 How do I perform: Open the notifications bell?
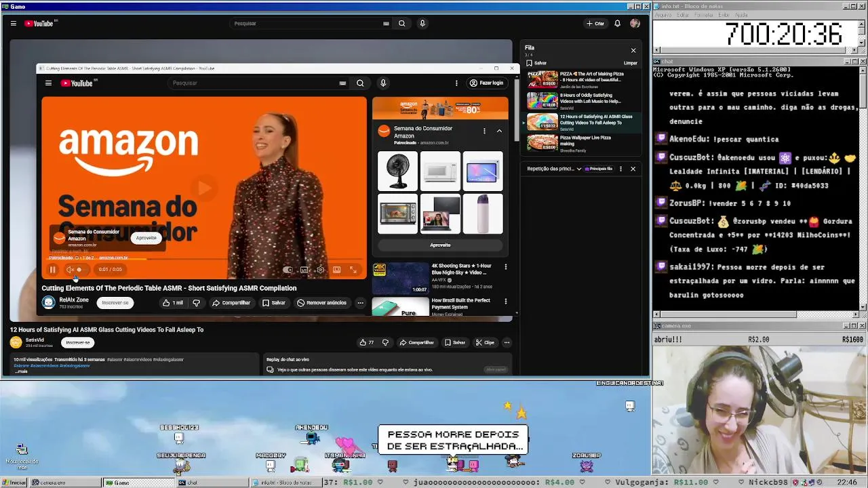pyautogui.click(x=617, y=23)
